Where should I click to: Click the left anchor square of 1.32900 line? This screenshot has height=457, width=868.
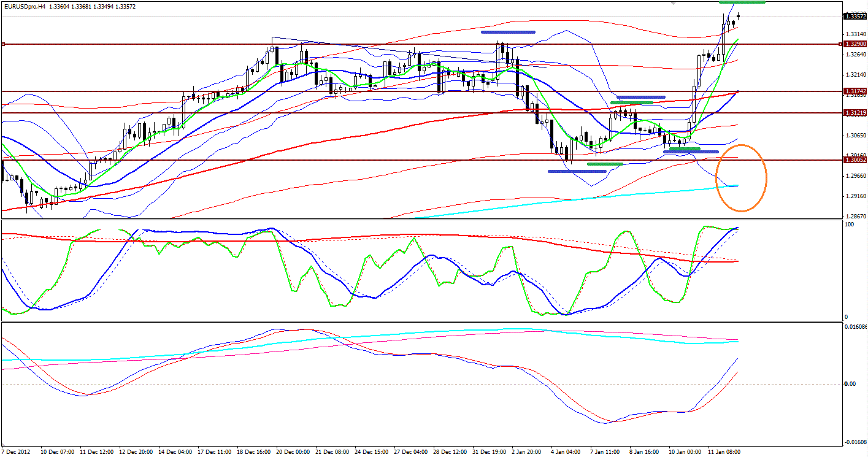point(4,44)
